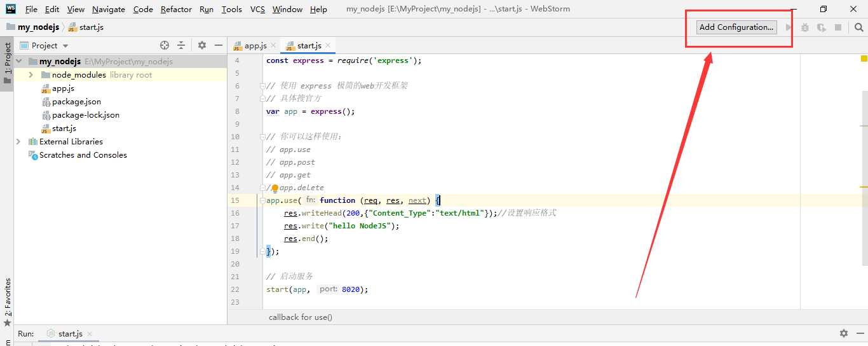Screen dimensions: 868x346
Task: Fold the comment block at line 6
Action: pos(261,86)
